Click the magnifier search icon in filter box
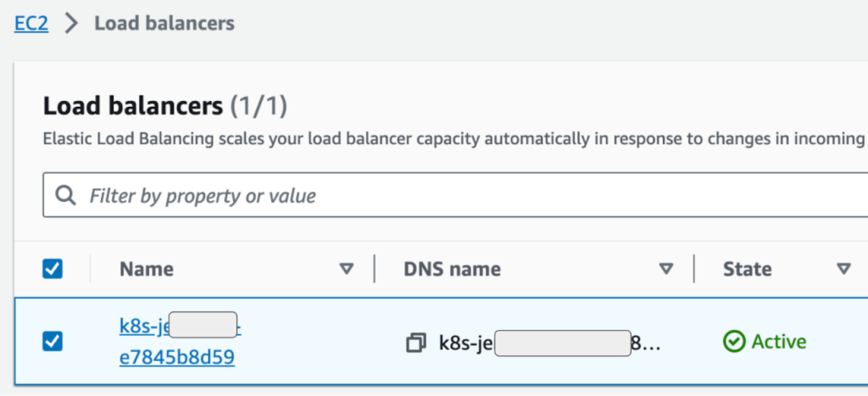868x396 pixels. pyautogui.click(x=65, y=196)
